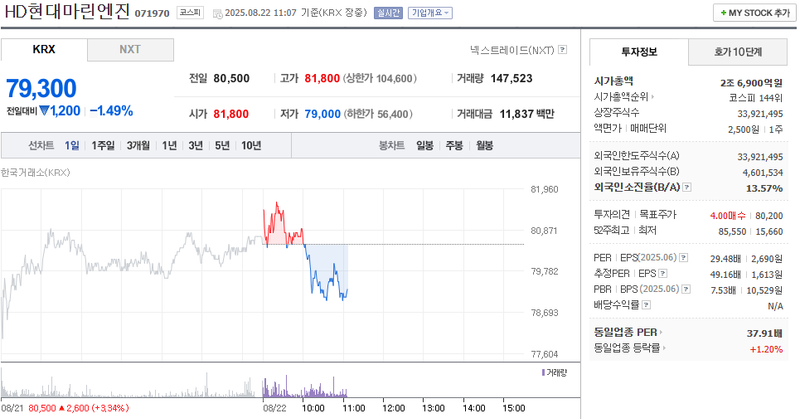Click the 10:00 time axis label
Image resolution: width=800 pixels, height=419 pixels.
(313, 408)
